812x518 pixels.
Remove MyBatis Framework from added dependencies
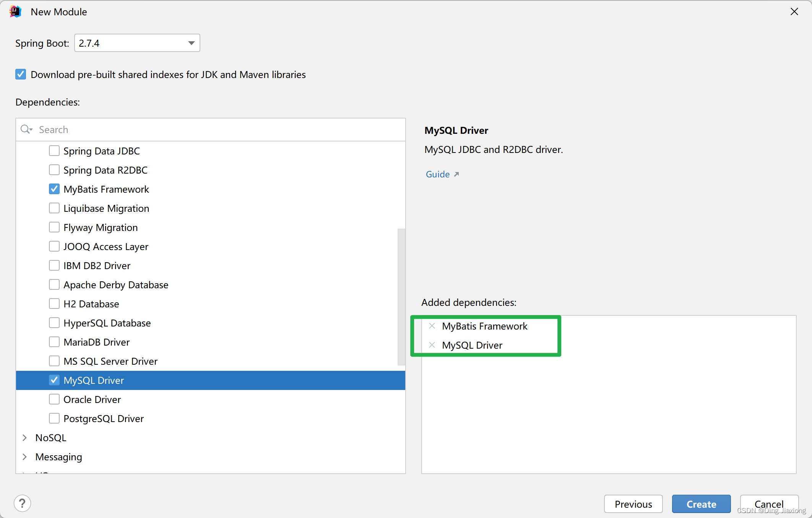point(432,326)
